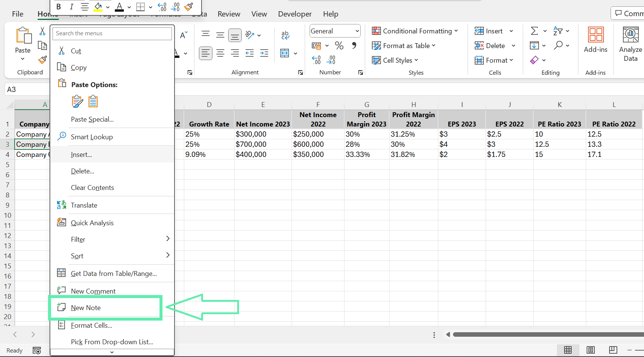The width and height of the screenshot is (644, 357).
Task: Choose Cut from the context menu
Action: click(112, 51)
